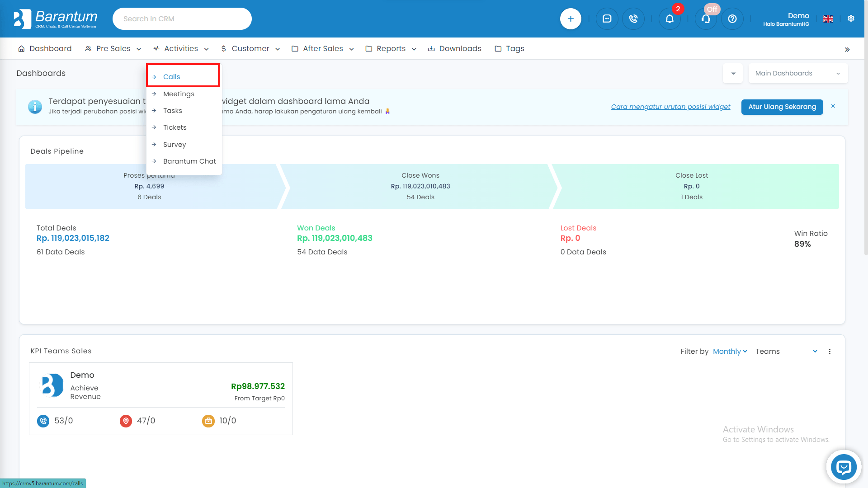The image size is (868, 488).
Task: Click the Activities pulse icon
Action: click(x=156, y=48)
